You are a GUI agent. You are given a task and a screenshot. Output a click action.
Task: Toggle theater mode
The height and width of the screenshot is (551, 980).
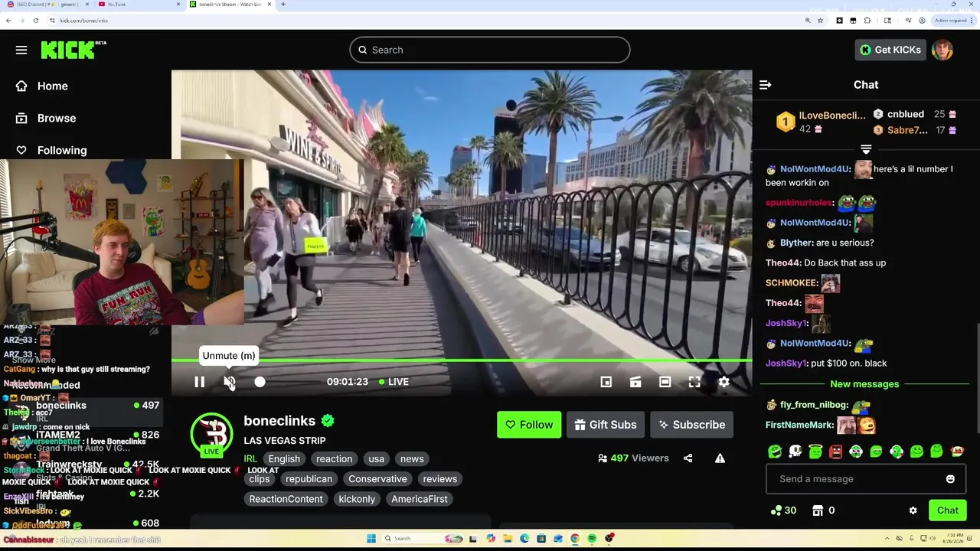click(665, 382)
